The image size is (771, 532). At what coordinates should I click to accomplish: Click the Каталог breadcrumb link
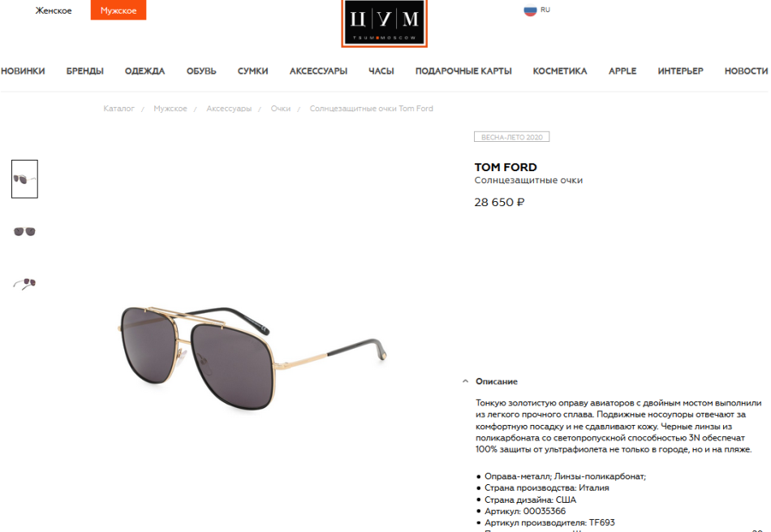point(118,108)
